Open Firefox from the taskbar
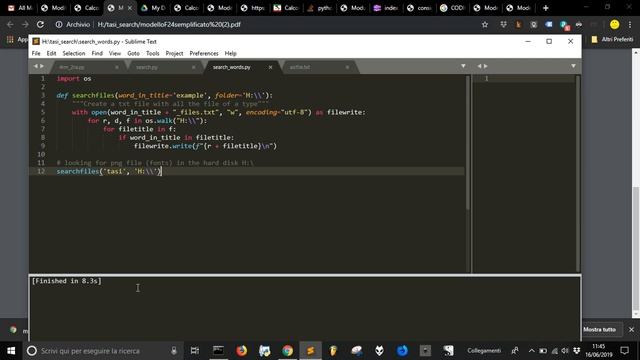 pos(242,351)
